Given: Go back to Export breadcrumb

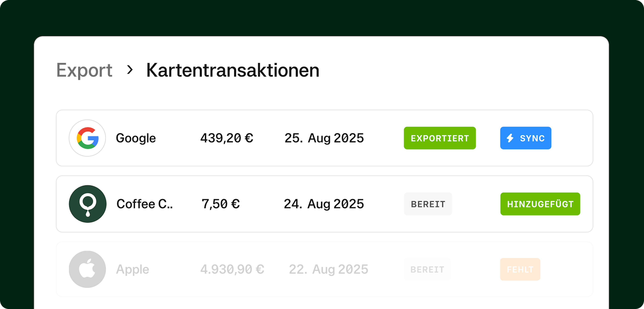Looking at the screenshot, I should (x=84, y=70).
